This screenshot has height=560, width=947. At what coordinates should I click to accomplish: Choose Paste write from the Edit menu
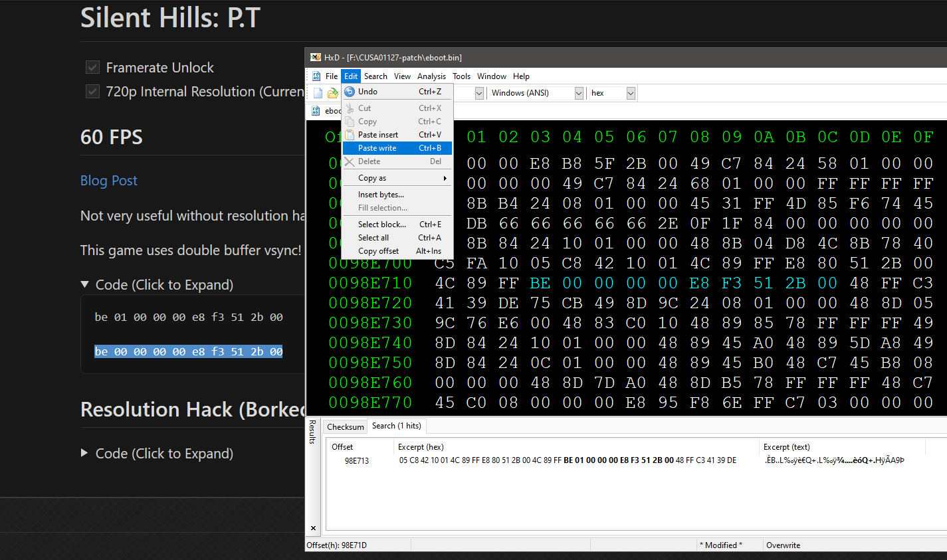(397, 148)
